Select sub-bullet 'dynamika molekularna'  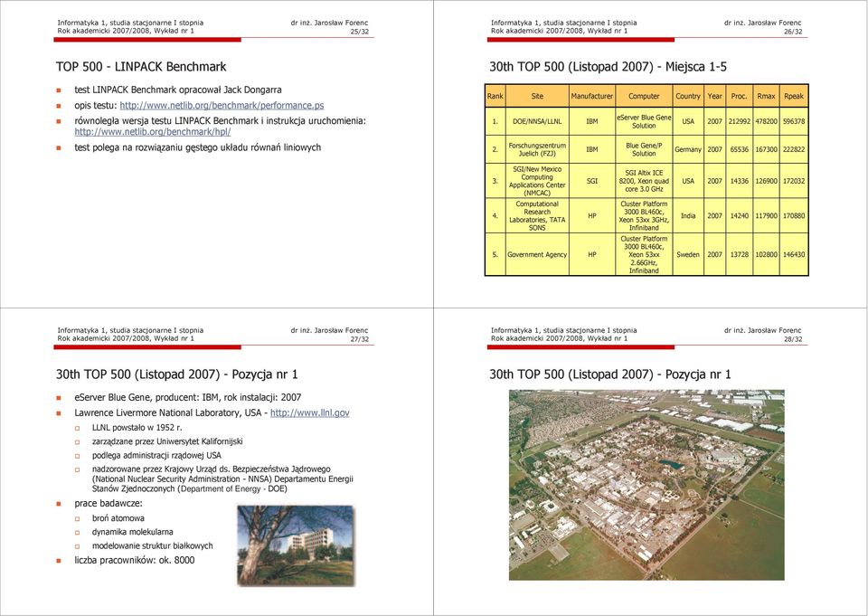pyautogui.click(x=132, y=532)
